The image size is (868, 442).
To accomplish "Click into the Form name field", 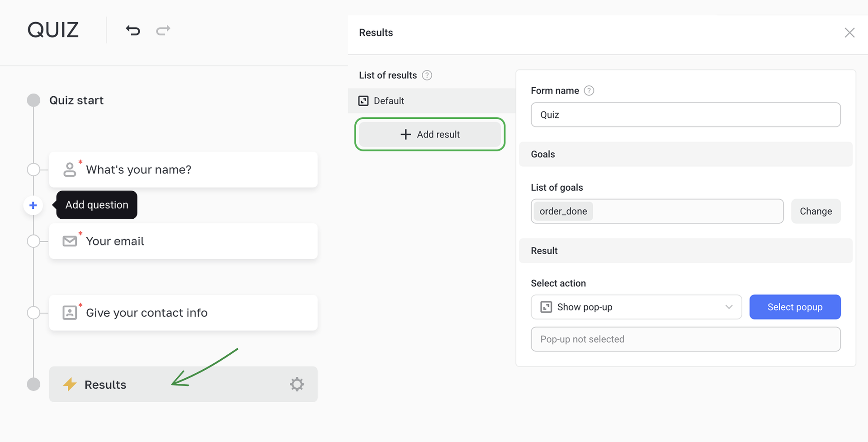I will [685, 115].
